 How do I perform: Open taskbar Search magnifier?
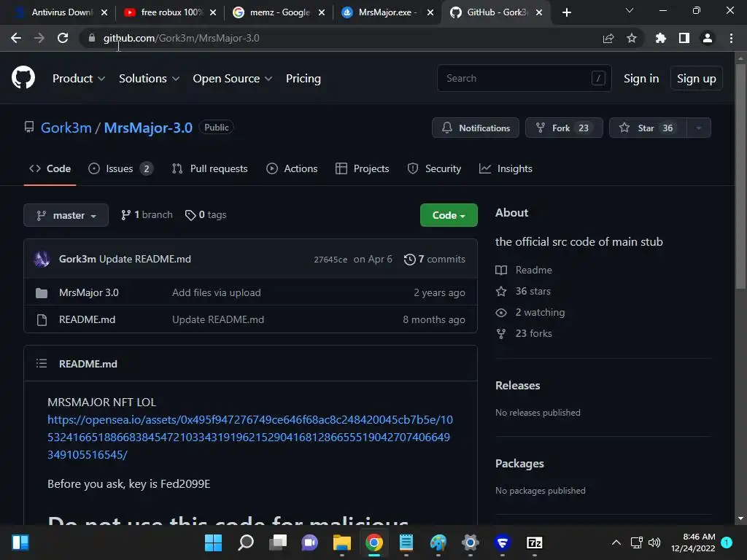click(246, 542)
